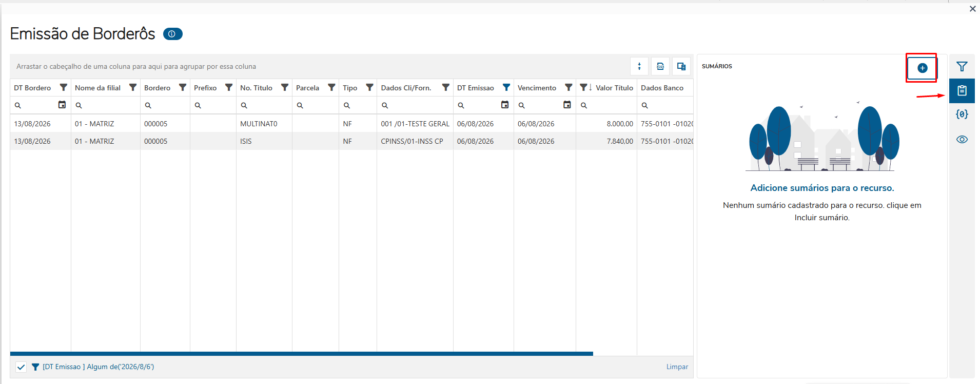Sort by the Valor Título column header
980x384 pixels.
pyautogui.click(x=614, y=88)
